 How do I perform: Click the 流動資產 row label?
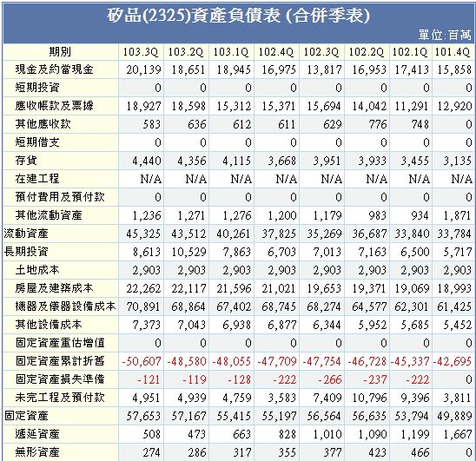(x=26, y=234)
